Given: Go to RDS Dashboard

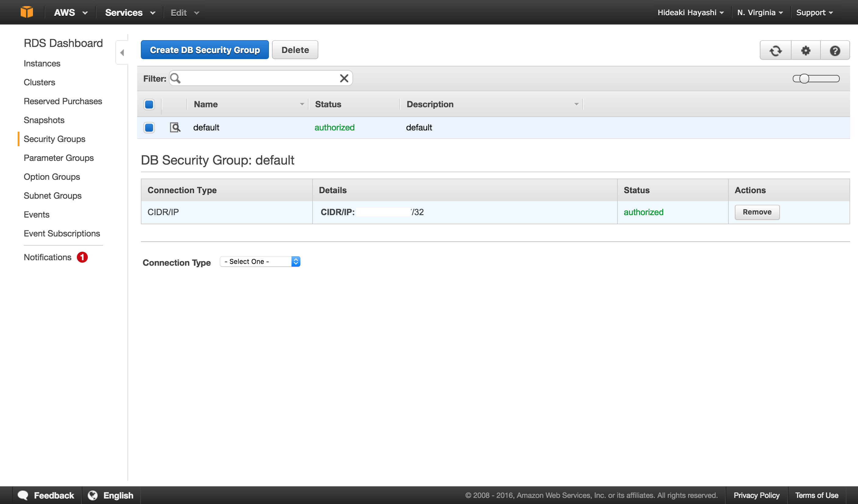Looking at the screenshot, I should 63,43.
